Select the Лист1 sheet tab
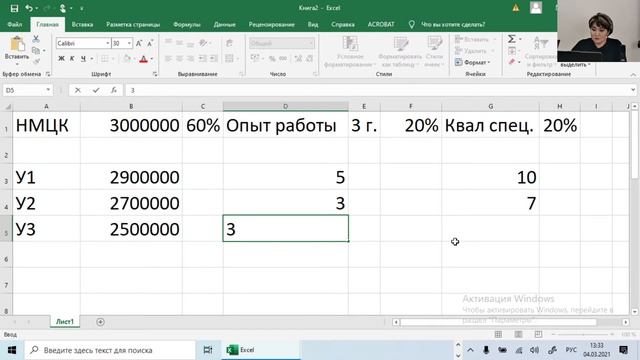 (65, 322)
